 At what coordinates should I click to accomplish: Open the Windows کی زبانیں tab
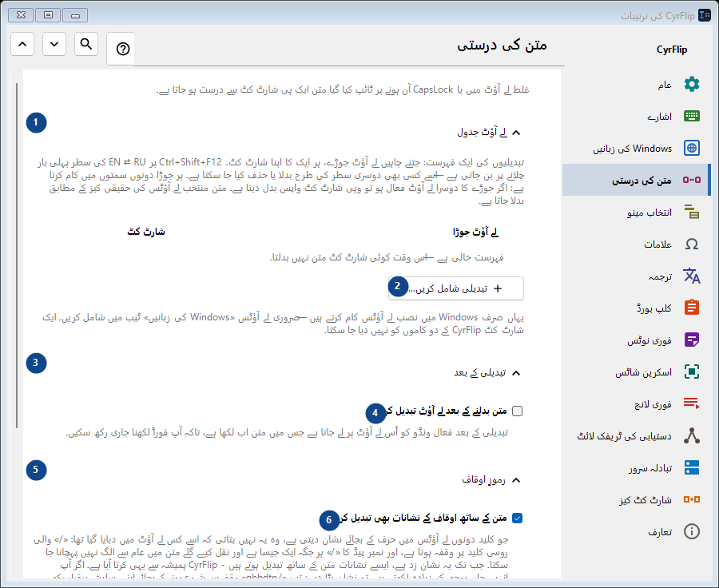tap(636, 148)
